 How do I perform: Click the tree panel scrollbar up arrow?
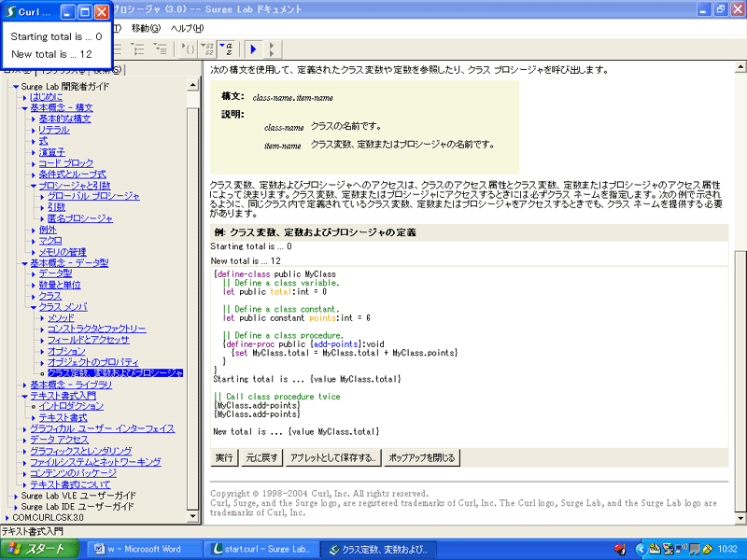point(192,86)
